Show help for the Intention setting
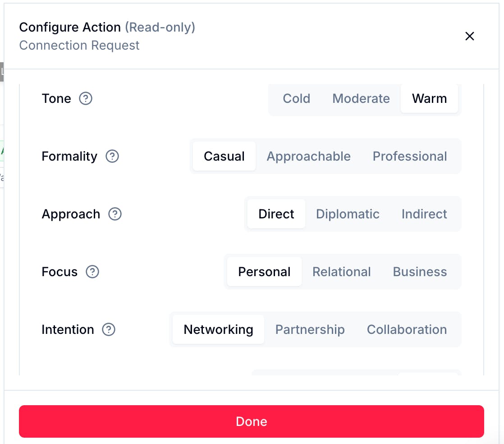This screenshot has height=444, width=504. pyautogui.click(x=109, y=329)
